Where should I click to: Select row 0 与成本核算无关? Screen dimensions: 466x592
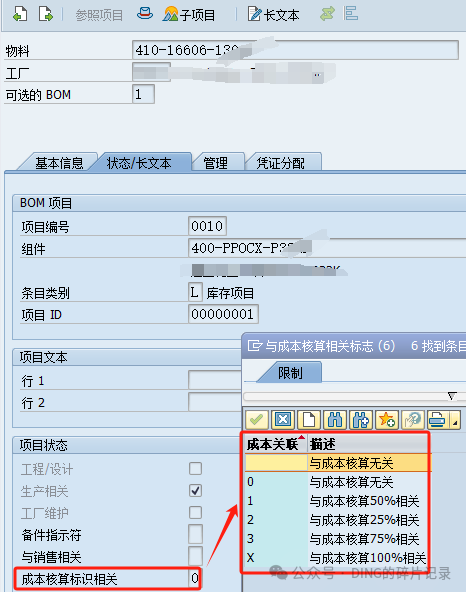[337, 482]
